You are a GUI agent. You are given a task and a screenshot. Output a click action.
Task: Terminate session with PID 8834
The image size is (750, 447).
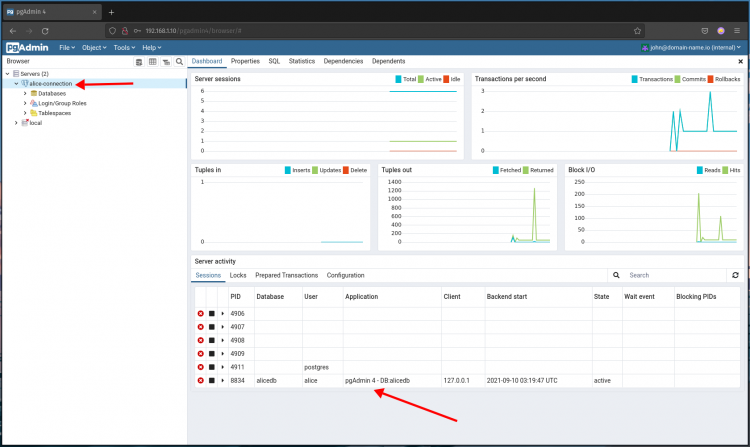pyautogui.click(x=200, y=381)
